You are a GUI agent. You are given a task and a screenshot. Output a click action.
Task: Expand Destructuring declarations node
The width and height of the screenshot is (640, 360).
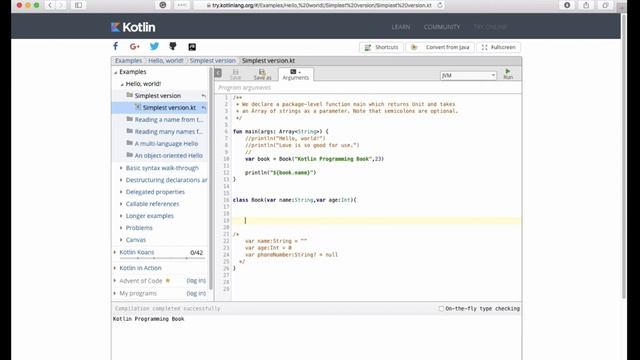pyautogui.click(x=121, y=180)
